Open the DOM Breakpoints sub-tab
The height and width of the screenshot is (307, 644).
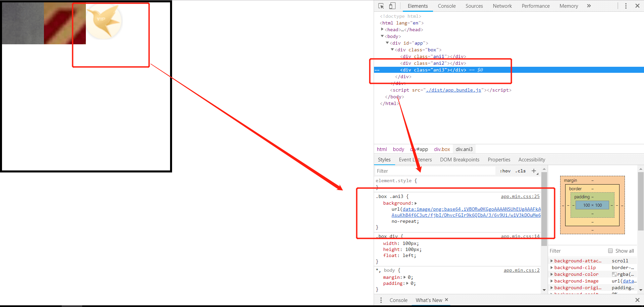click(x=460, y=160)
